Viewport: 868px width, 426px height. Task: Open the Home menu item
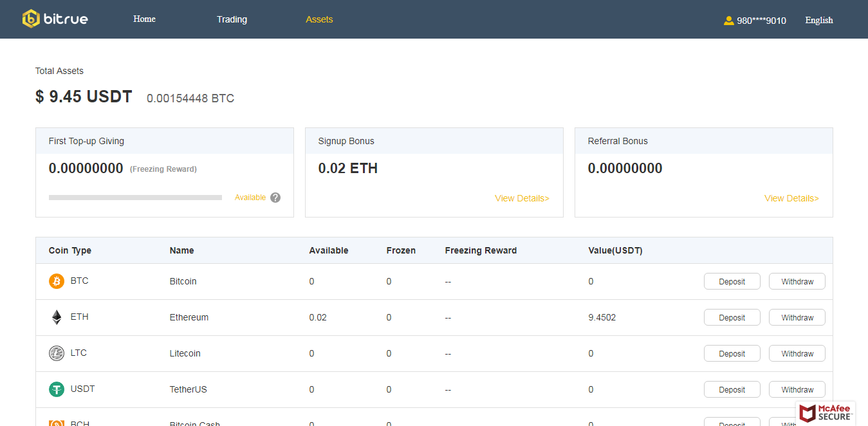(144, 19)
